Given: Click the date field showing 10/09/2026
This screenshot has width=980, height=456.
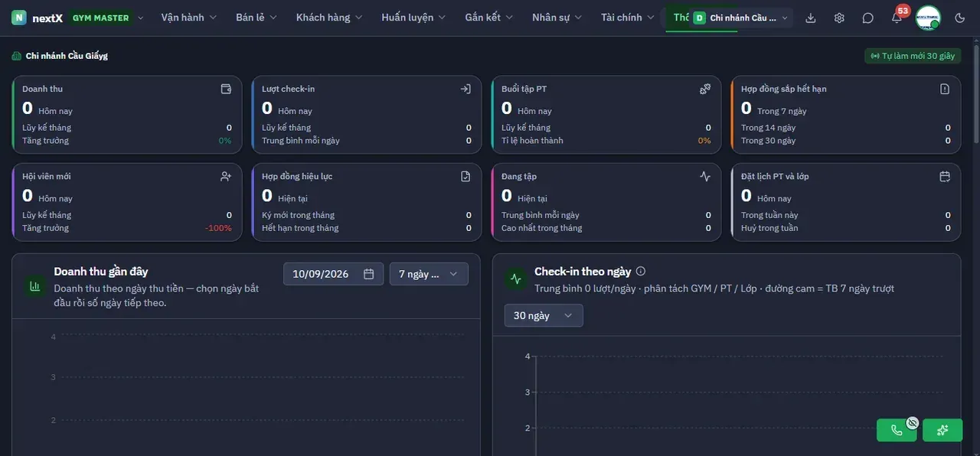Looking at the screenshot, I should click(333, 274).
